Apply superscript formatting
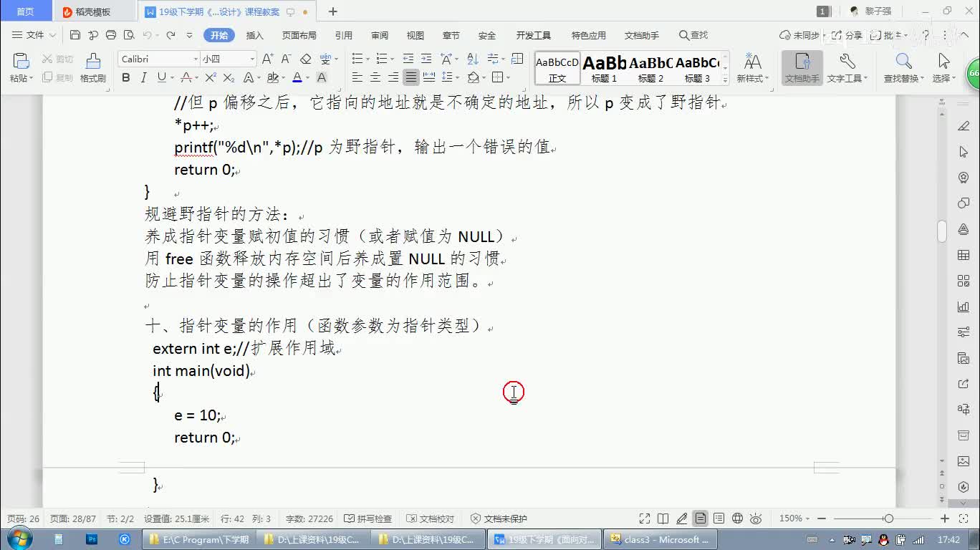Image resolution: width=980 pixels, height=550 pixels. tap(211, 77)
